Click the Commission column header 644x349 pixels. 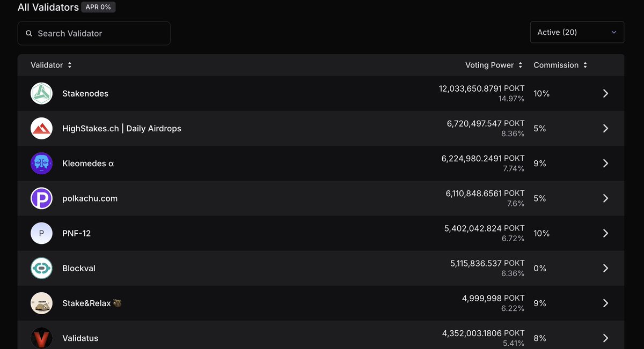tap(556, 65)
